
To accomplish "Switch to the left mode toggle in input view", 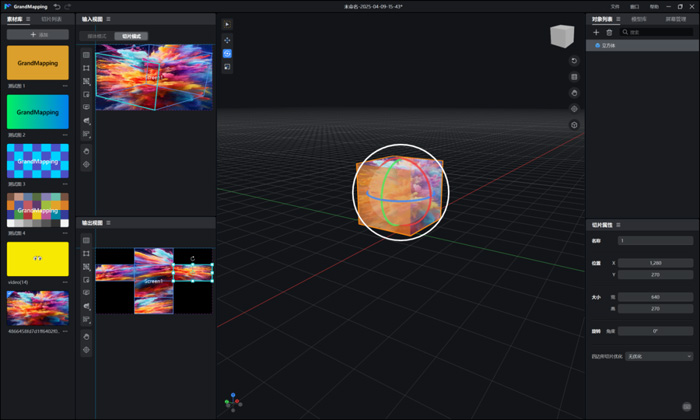I will [97, 36].
